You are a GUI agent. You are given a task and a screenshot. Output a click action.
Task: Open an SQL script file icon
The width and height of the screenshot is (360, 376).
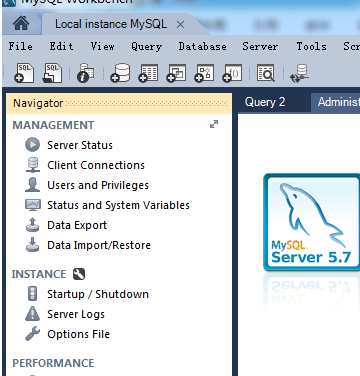[x=52, y=73]
